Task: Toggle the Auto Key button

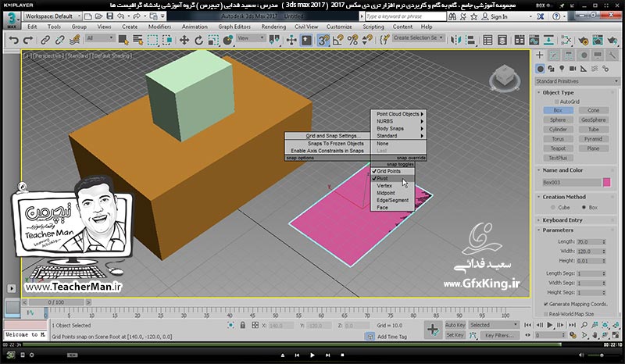Action: point(455,325)
